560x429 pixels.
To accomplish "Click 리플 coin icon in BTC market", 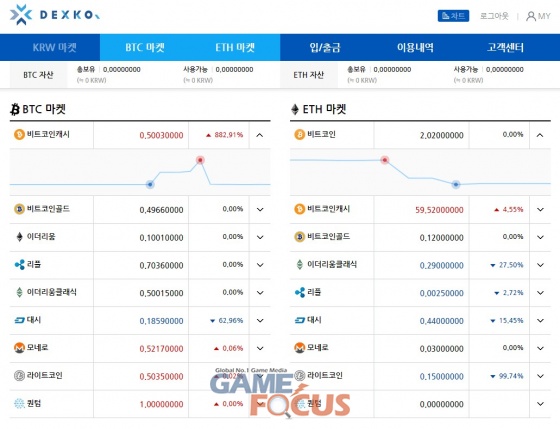I will [x=19, y=265].
